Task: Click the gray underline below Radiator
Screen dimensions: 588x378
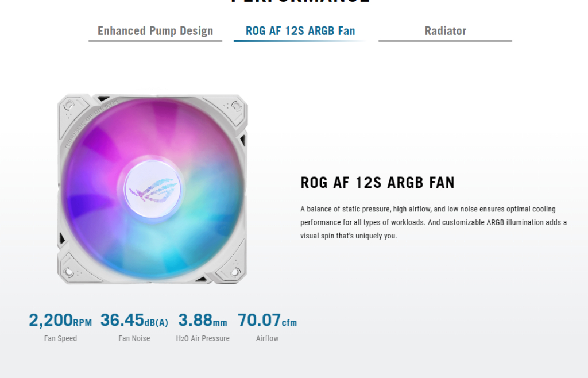Action: pos(445,41)
